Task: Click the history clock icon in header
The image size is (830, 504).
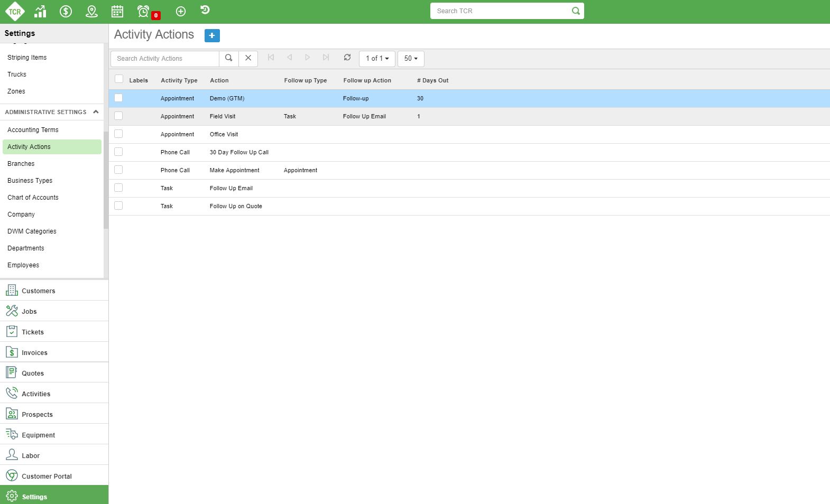Action: [x=205, y=10]
